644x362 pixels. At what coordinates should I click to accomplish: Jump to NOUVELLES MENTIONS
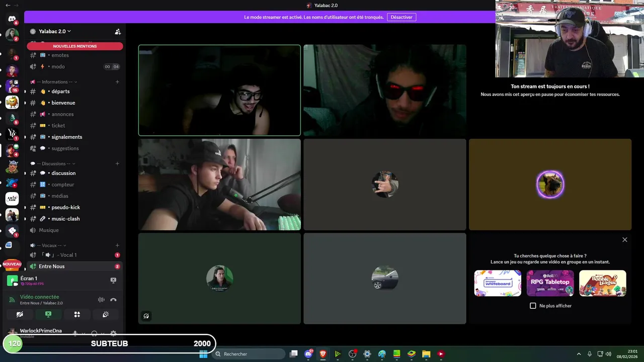click(x=75, y=46)
